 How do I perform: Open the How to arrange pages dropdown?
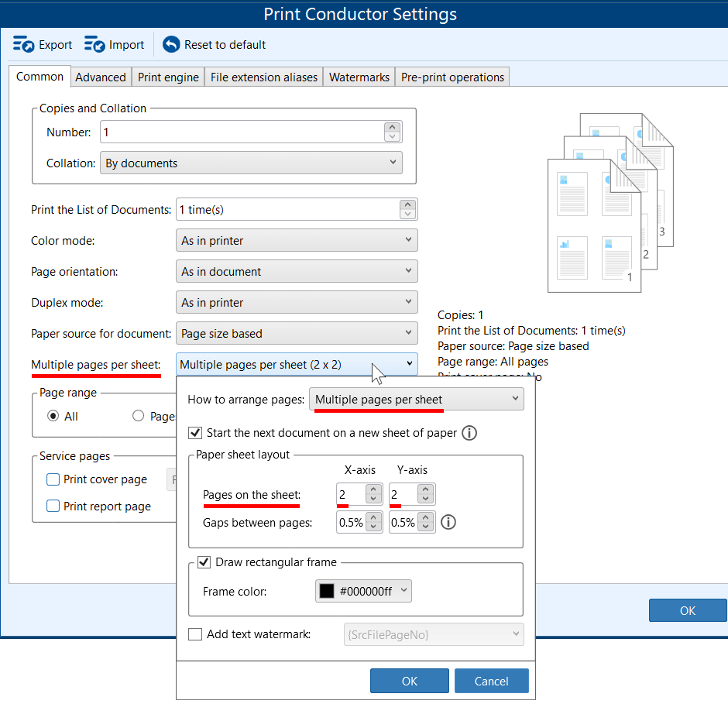[417, 400]
